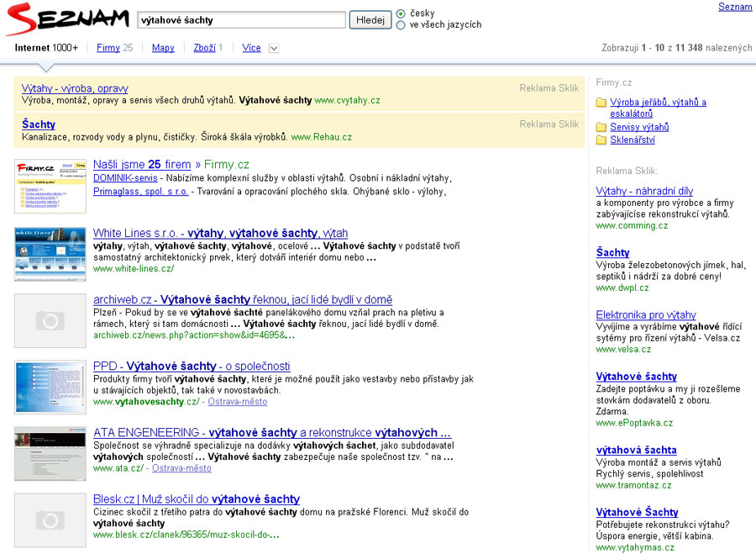Click the www.cvytahy.cz URL in ad

pyautogui.click(x=347, y=100)
